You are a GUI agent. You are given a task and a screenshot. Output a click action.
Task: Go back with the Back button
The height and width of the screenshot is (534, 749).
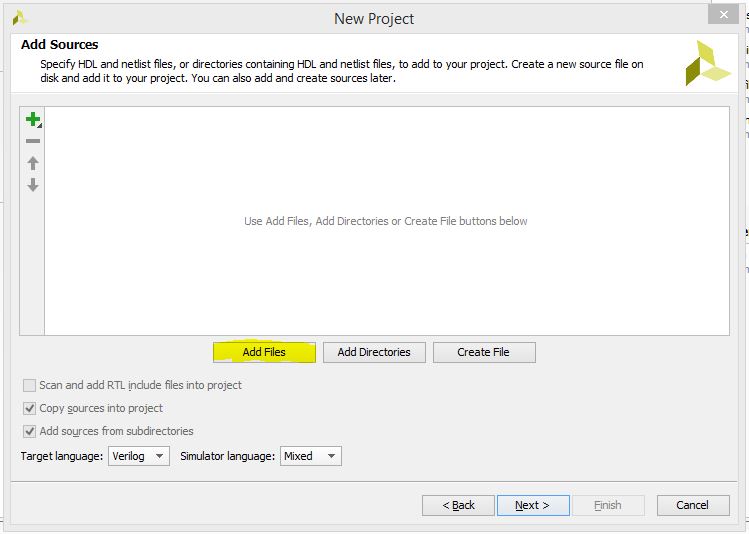click(458, 505)
